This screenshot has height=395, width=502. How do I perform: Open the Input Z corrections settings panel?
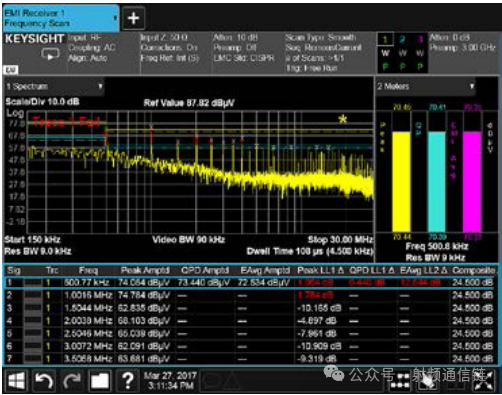(x=176, y=53)
